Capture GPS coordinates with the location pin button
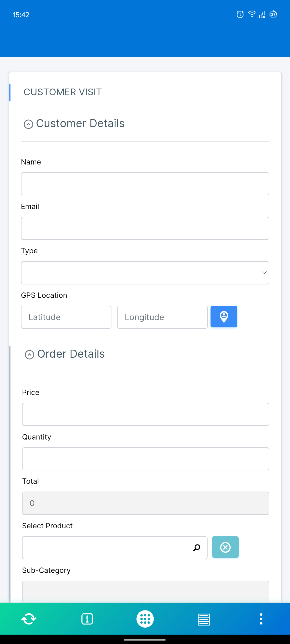Image resolution: width=290 pixels, height=644 pixels. click(x=224, y=317)
